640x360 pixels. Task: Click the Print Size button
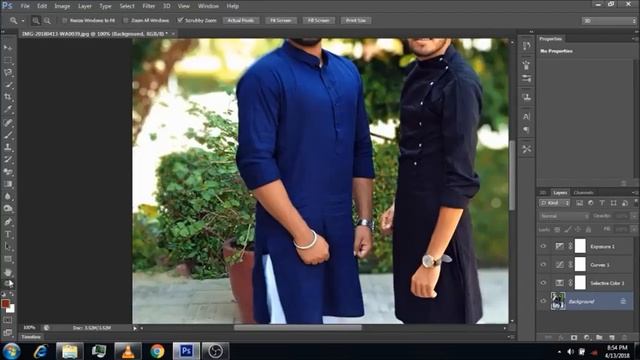(x=356, y=20)
